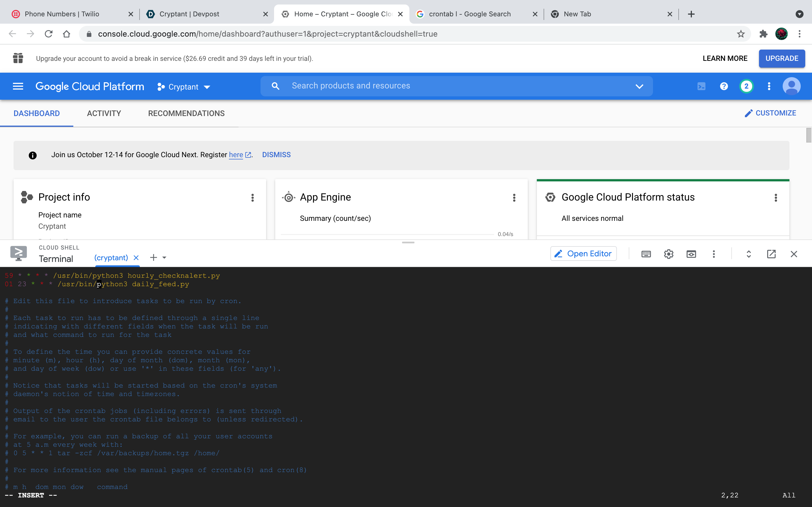Click the Web Preview icon
The width and height of the screenshot is (812, 507).
point(691,254)
